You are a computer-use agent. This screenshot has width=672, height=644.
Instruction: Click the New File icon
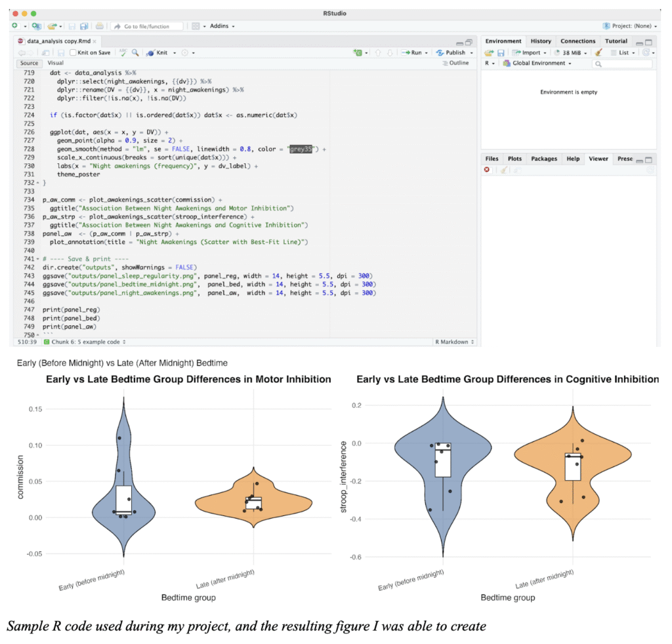click(x=15, y=26)
